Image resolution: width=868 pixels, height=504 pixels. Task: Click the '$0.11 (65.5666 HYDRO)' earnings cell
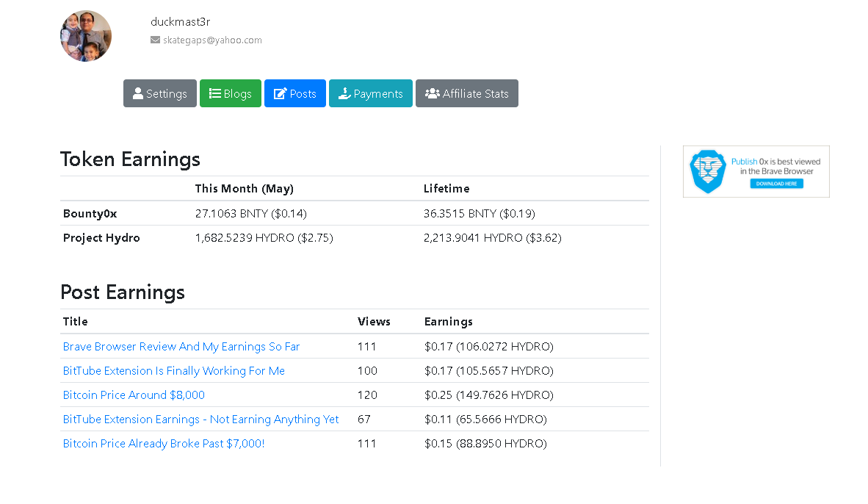[x=485, y=420]
